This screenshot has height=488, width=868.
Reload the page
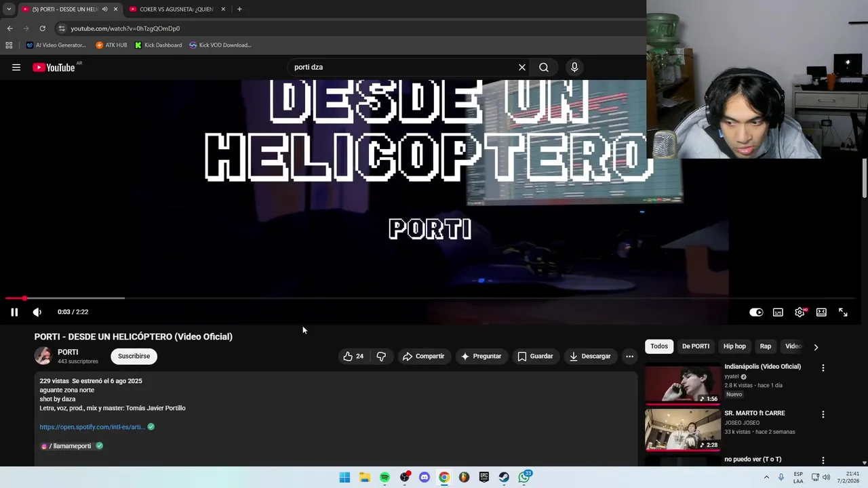(x=42, y=28)
